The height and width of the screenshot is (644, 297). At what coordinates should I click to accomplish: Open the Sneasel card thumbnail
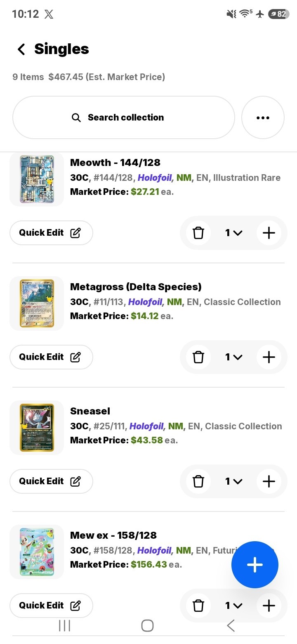[x=37, y=428]
